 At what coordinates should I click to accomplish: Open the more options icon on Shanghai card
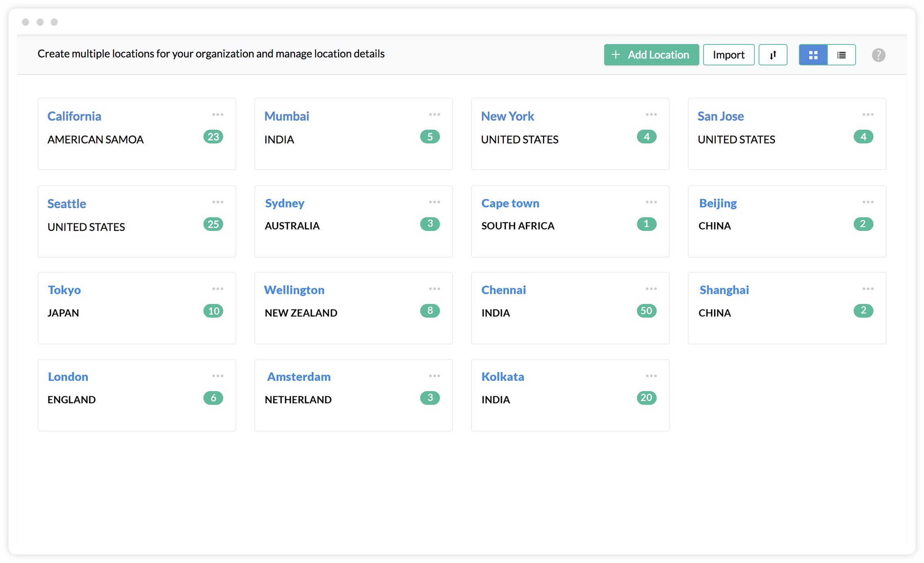(x=868, y=289)
